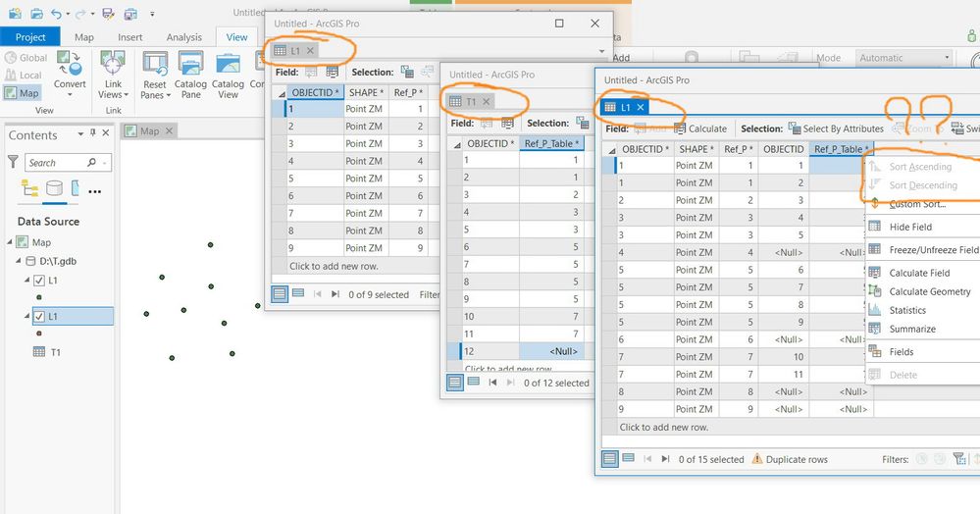Screen dimensions: 980x514
Task: Open the Link Views dropdown arrow
Action: (x=127, y=96)
